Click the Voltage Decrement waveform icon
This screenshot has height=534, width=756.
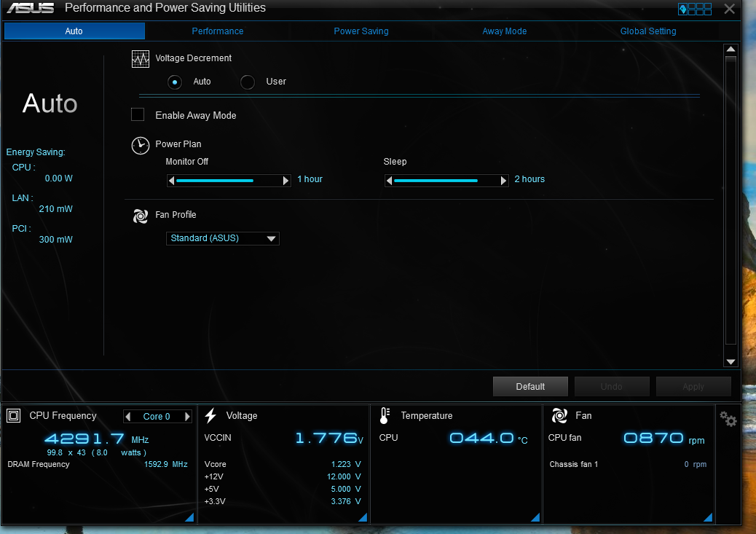click(x=141, y=59)
